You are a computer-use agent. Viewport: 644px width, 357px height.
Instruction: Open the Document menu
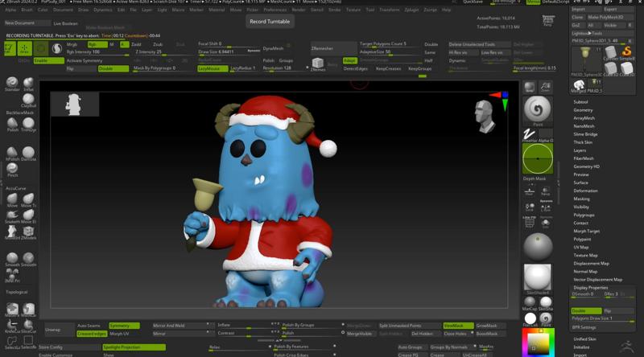pyautogui.click(x=63, y=10)
